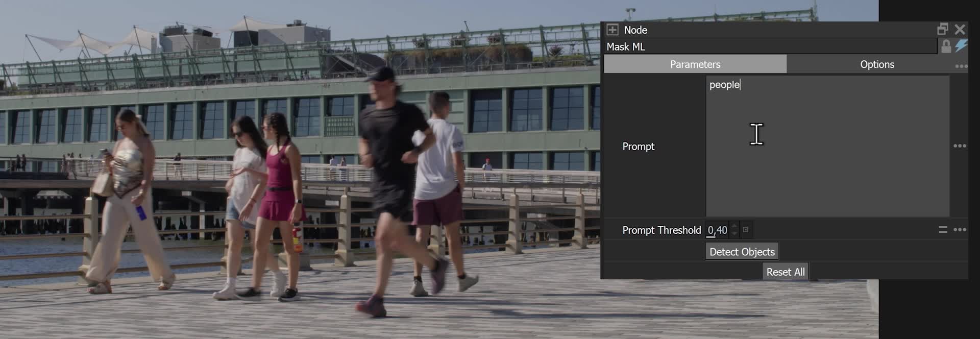Open Prompt Threshold three-dots menu
Screen dimensions: 980x339
[x=960, y=230]
